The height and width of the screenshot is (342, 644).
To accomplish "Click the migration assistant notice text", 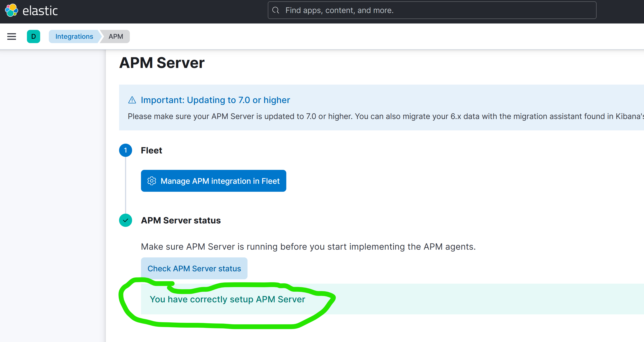I will (385, 117).
